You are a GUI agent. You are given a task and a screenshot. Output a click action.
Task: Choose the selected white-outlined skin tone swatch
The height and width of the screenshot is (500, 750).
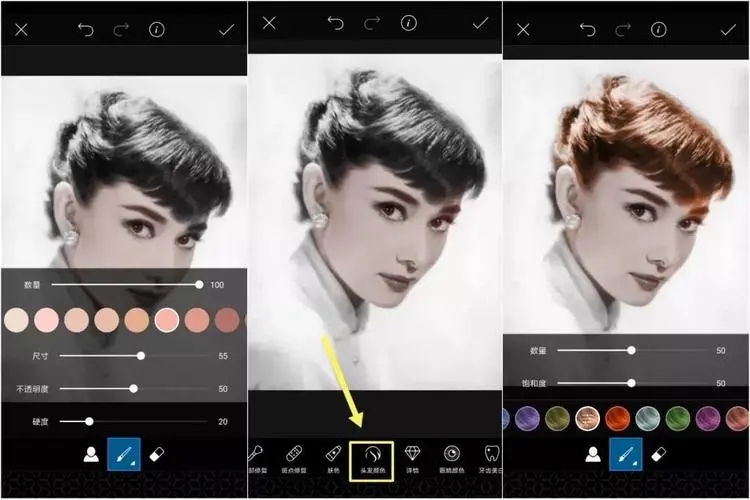click(x=166, y=320)
